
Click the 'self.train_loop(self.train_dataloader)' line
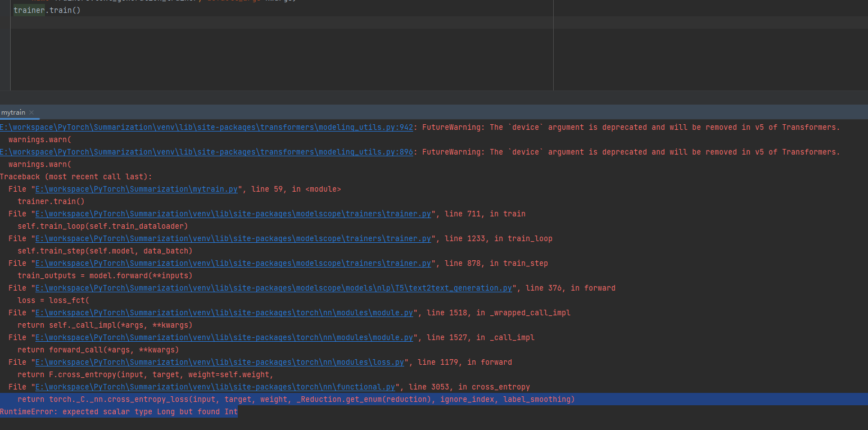coord(103,227)
